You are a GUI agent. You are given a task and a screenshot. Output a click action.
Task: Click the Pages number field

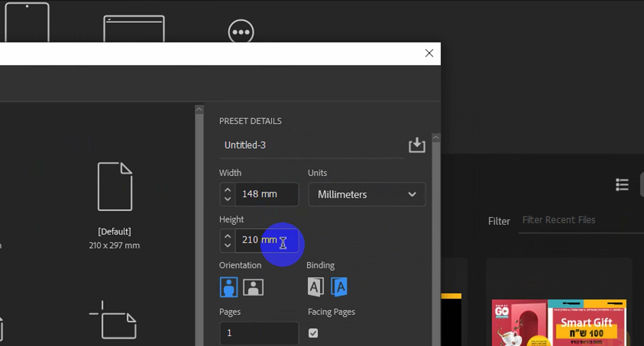tap(259, 333)
